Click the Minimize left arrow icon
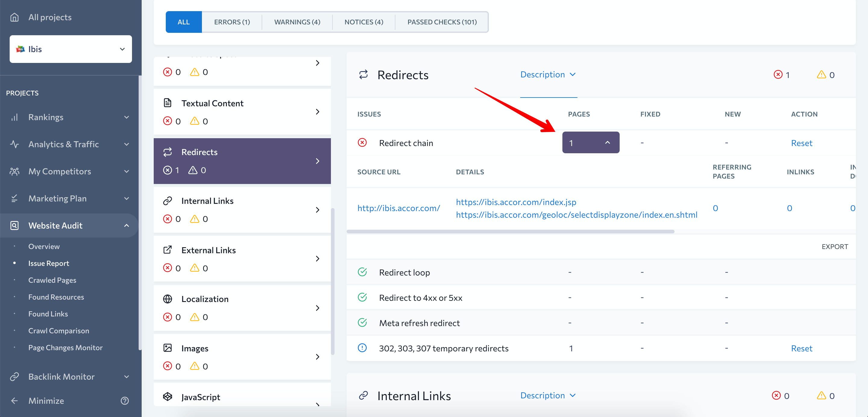Image resolution: width=868 pixels, height=417 pixels. pos(14,400)
